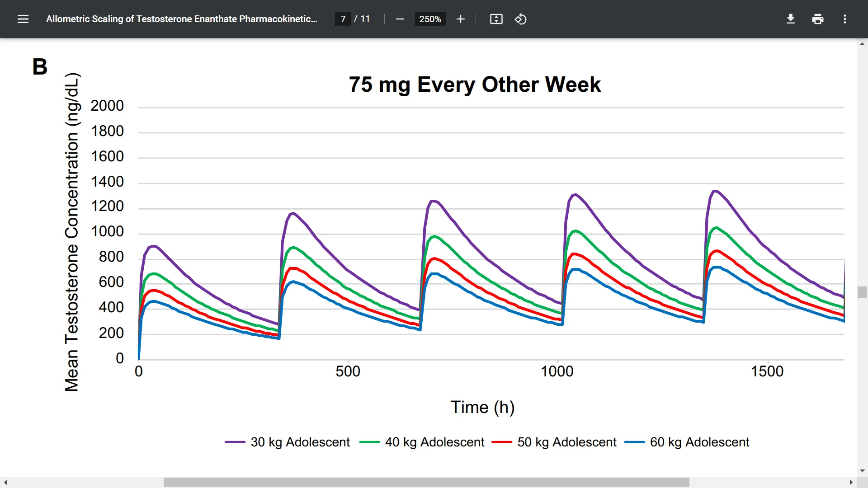Click the '60 kg Adolescent' legend label
The image size is (868, 488).
pos(700,442)
